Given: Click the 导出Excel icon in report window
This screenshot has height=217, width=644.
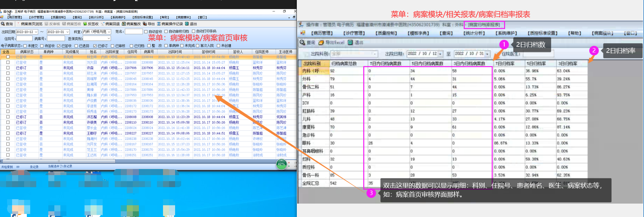Looking at the screenshot, I should [x=321, y=43].
